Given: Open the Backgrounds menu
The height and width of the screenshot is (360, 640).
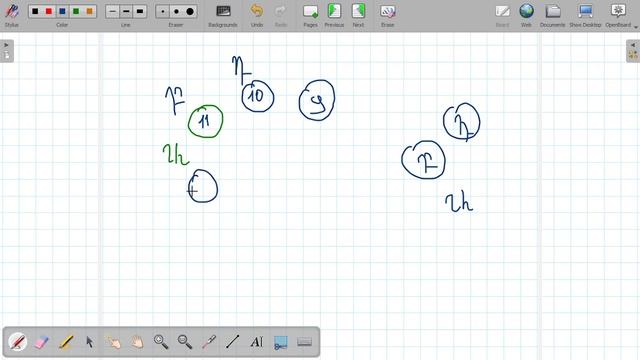Looking at the screenshot, I should pos(223,15).
